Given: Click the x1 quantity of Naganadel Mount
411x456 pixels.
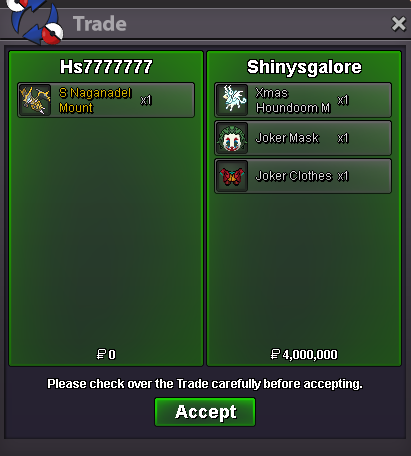Looking at the screenshot, I should click(x=146, y=100).
